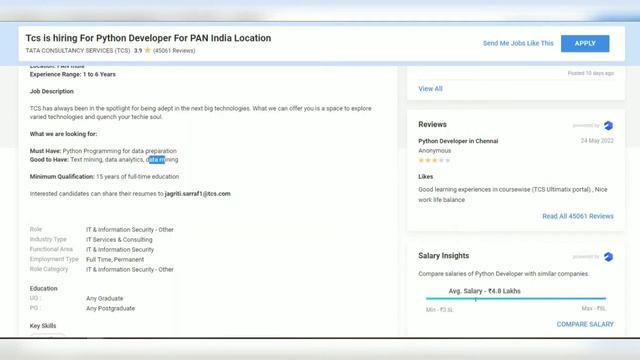The height and width of the screenshot is (360, 640).
Task: Click 'Any Graduate' UG education value
Action: coord(104,298)
